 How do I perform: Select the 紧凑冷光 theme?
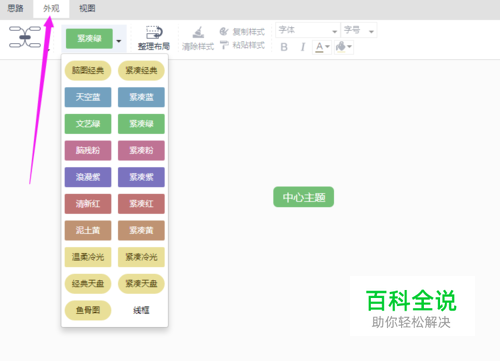click(141, 257)
